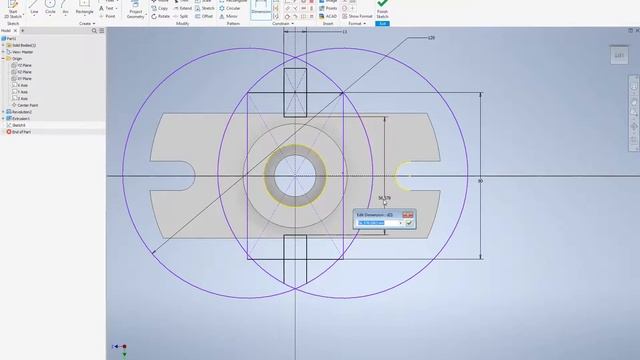
Task: Click Insert ACAD tool
Action: [x=328, y=16]
